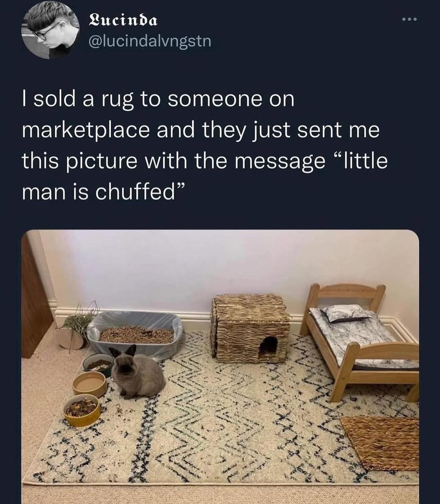440x504 pixels.
Task: Open the Lucinda display name link
Action: pos(123,21)
